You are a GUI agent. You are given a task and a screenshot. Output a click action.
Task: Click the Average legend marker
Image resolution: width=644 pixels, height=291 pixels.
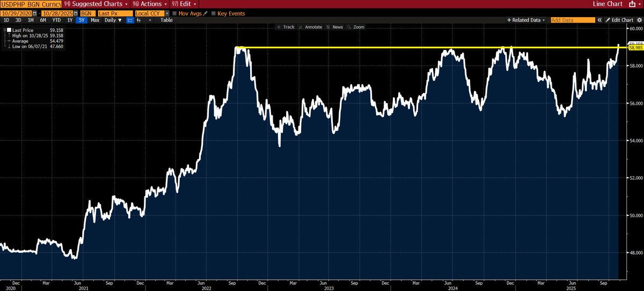[9, 41]
